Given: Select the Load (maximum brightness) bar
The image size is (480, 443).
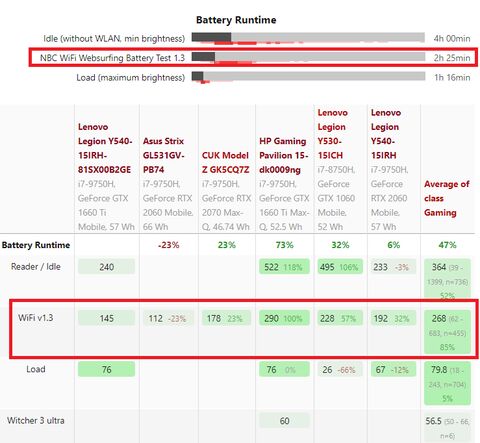Looking at the screenshot, I should pyautogui.click(x=308, y=77).
